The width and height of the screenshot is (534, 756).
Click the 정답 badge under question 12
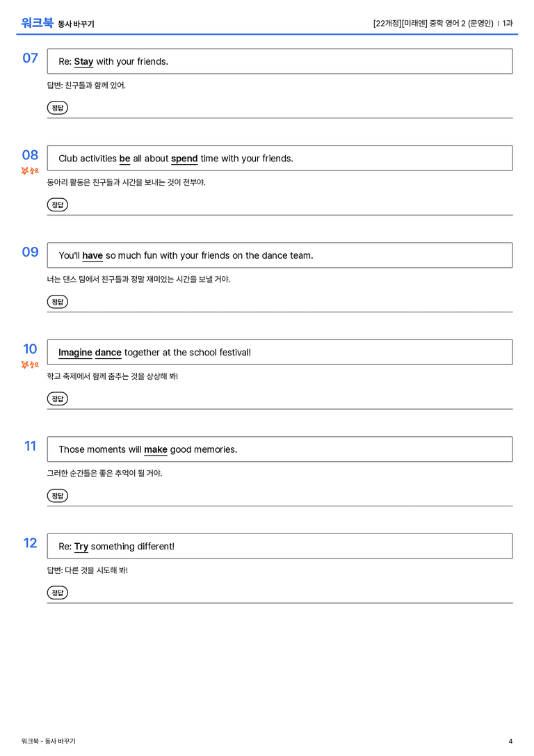click(x=57, y=593)
